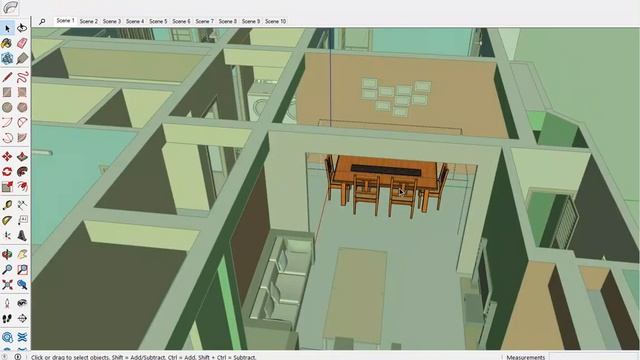Choose the Zoom magnifier tool
The width and height of the screenshot is (640, 360).
7,270
